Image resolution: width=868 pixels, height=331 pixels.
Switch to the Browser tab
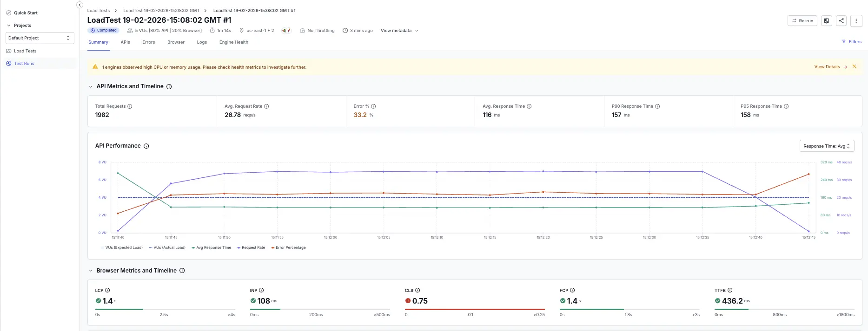pos(176,42)
